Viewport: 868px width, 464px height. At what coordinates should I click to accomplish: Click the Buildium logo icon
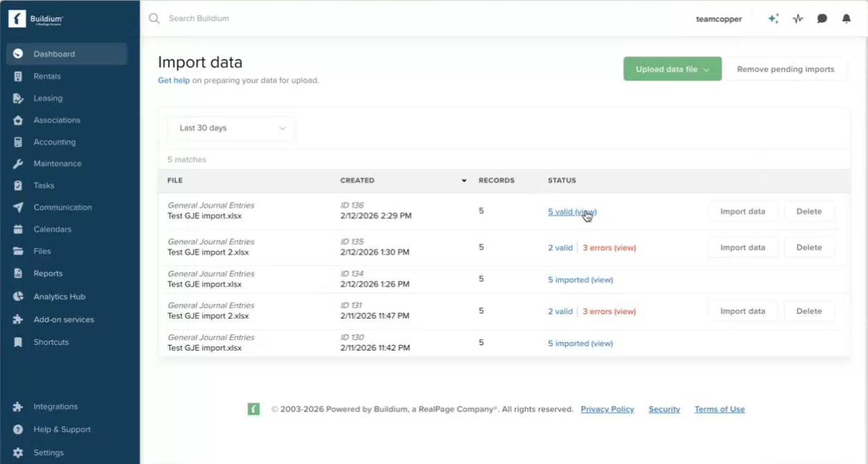[17, 19]
